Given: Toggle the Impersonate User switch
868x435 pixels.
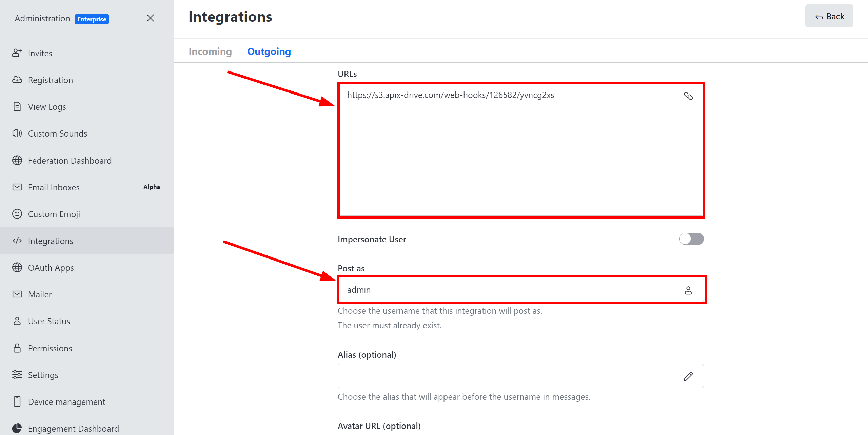Looking at the screenshot, I should tap(692, 239).
